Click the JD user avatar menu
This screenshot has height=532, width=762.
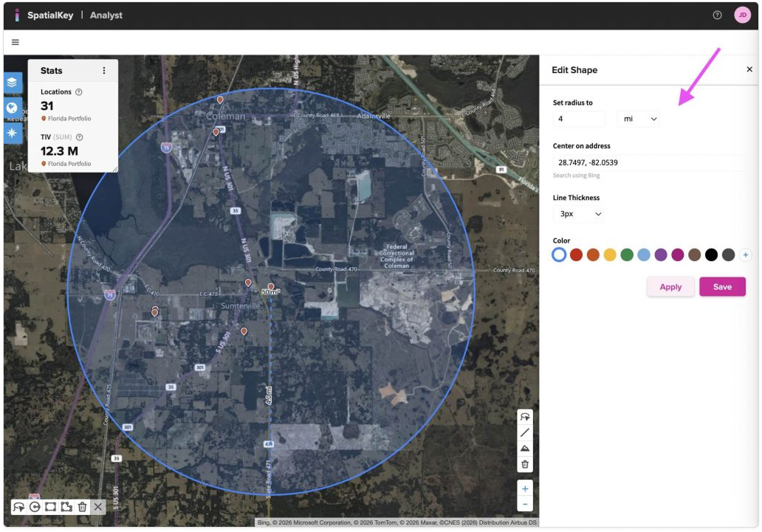(x=742, y=15)
